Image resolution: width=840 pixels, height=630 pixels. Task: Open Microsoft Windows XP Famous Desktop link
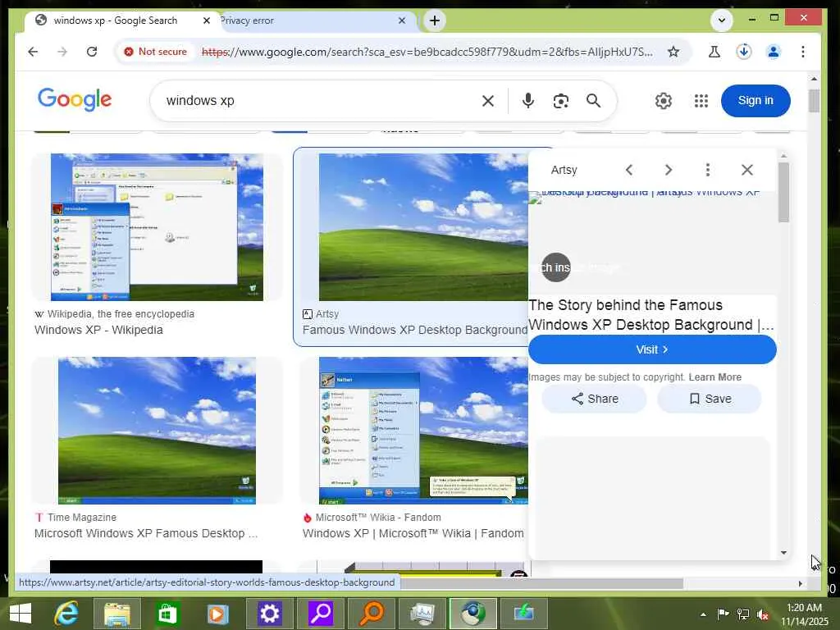(x=146, y=533)
